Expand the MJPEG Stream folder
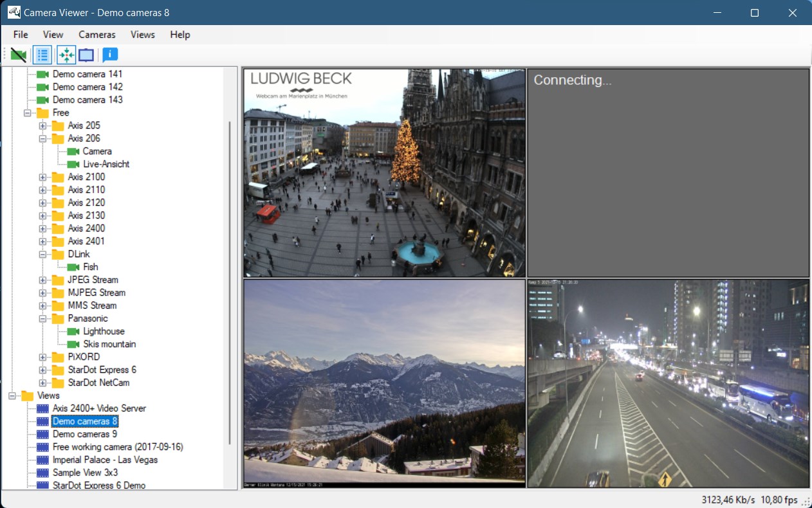812x508 pixels. coord(43,293)
